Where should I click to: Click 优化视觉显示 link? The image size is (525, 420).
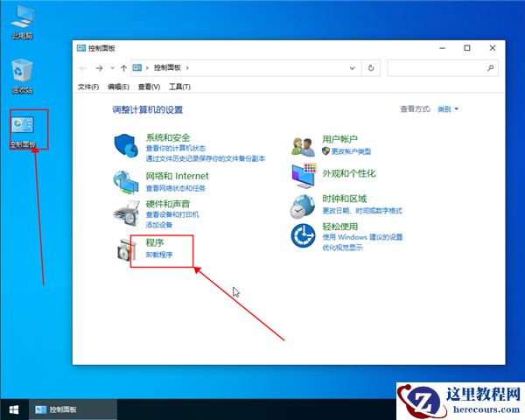click(x=342, y=248)
